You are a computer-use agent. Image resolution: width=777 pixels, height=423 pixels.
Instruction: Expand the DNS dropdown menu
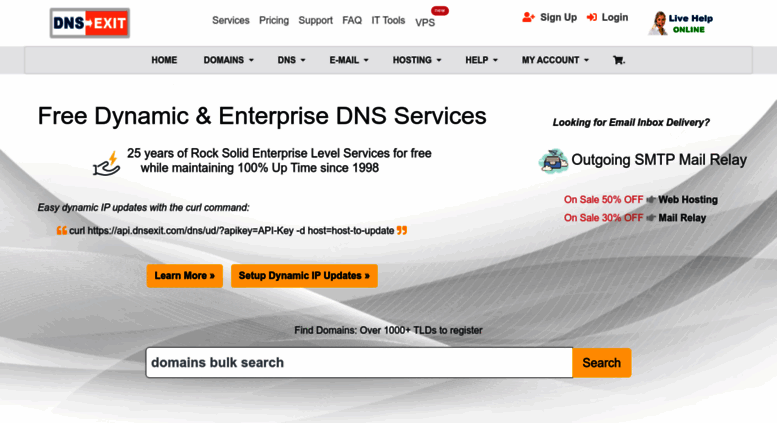pyautogui.click(x=291, y=60)
